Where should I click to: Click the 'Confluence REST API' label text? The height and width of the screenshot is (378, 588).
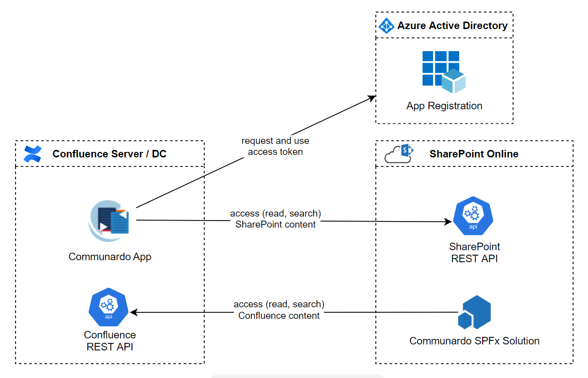(x=110, y=340)
